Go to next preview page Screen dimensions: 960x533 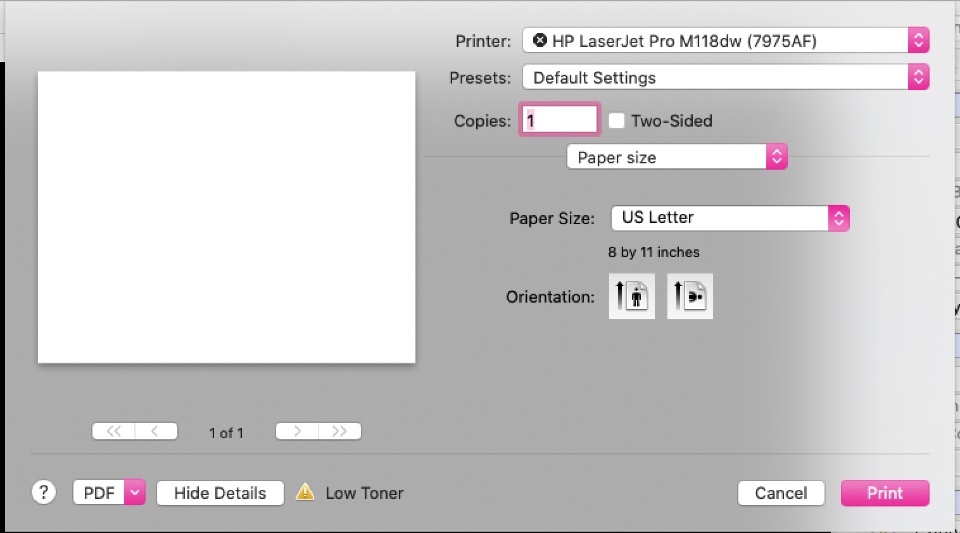pyautogui.click(x=297, y=432)
